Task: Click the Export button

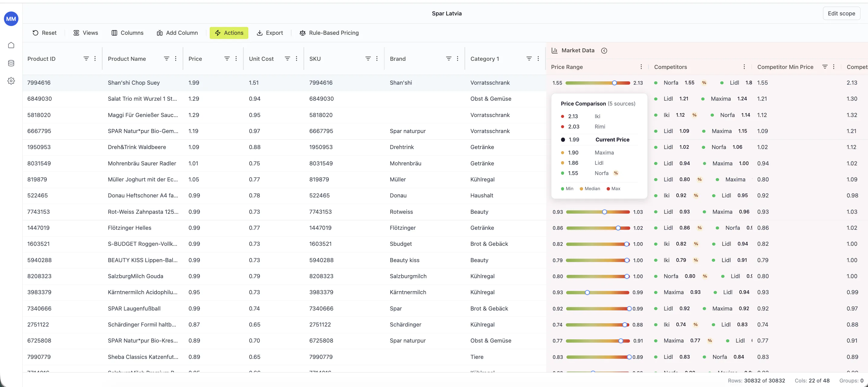Action: pyautogui.click(x=270, y=33)
